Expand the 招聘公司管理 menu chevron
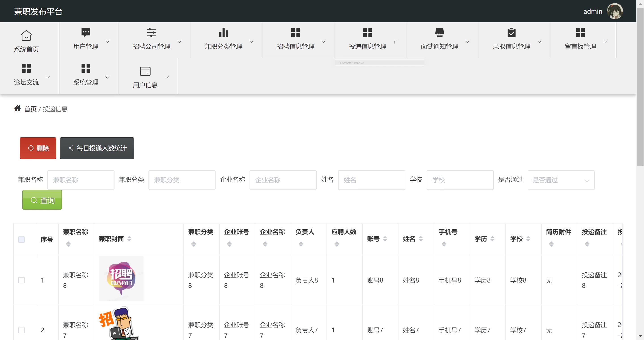Screen dimensions: 644x340 [179, 42]
